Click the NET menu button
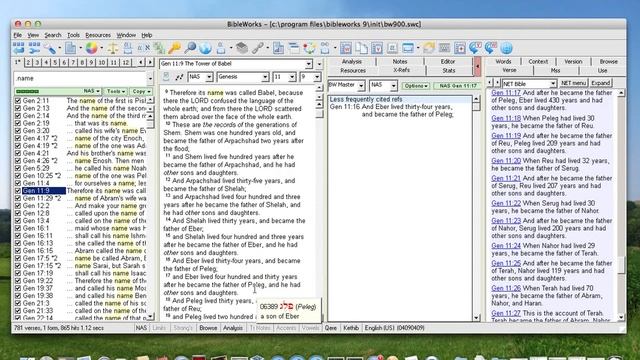 (x=573, y=83)
